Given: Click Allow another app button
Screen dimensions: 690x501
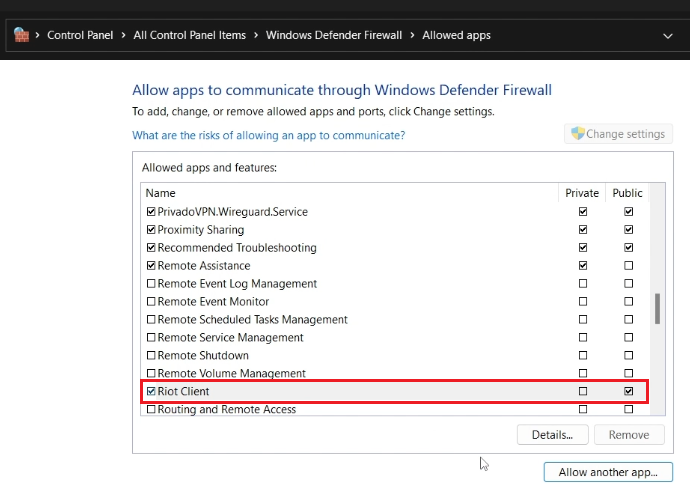Looking at the screenshot, I should (607, 472).
